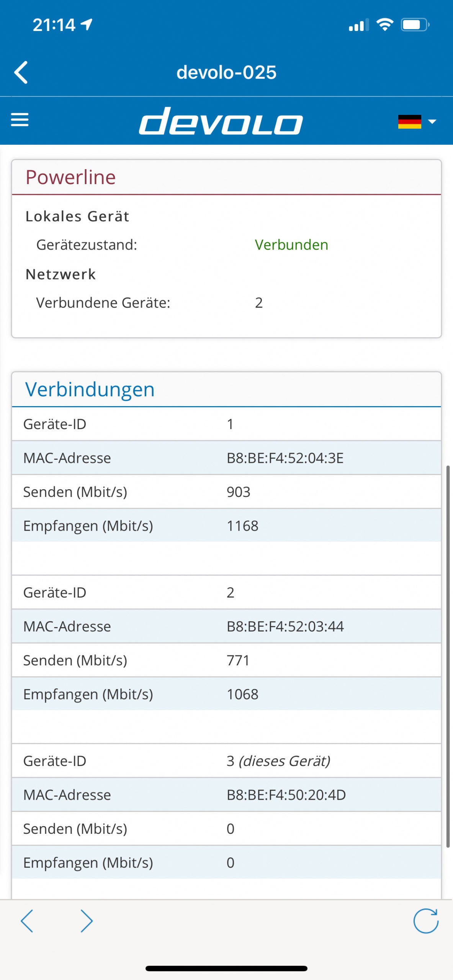
Task: Go back with the bottom browser arrow
Action: click(x=27, y=921)
